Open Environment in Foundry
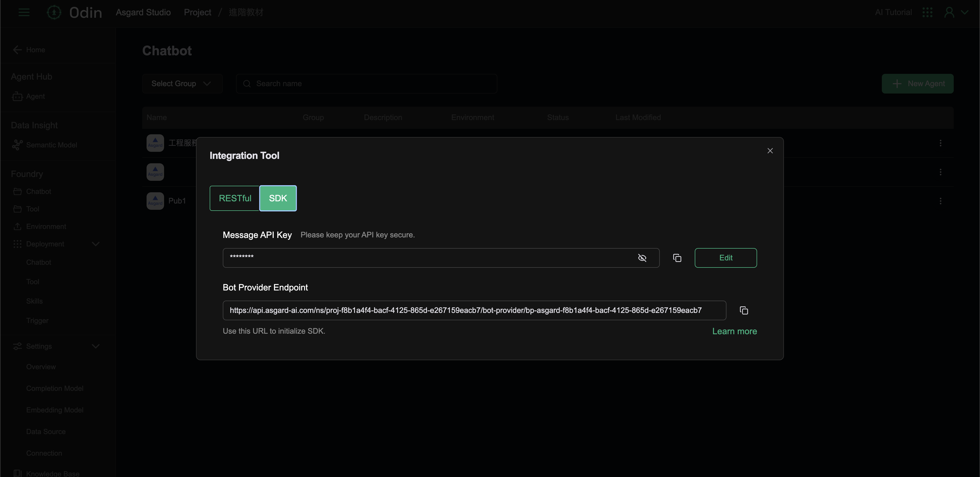 [46, 226]
